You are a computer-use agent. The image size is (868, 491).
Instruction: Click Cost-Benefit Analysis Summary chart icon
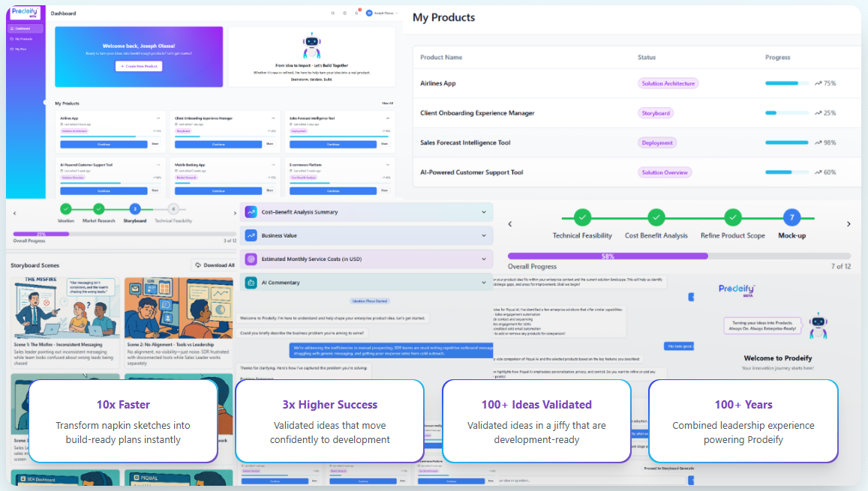pyautogui.click(x=251, y=212)
